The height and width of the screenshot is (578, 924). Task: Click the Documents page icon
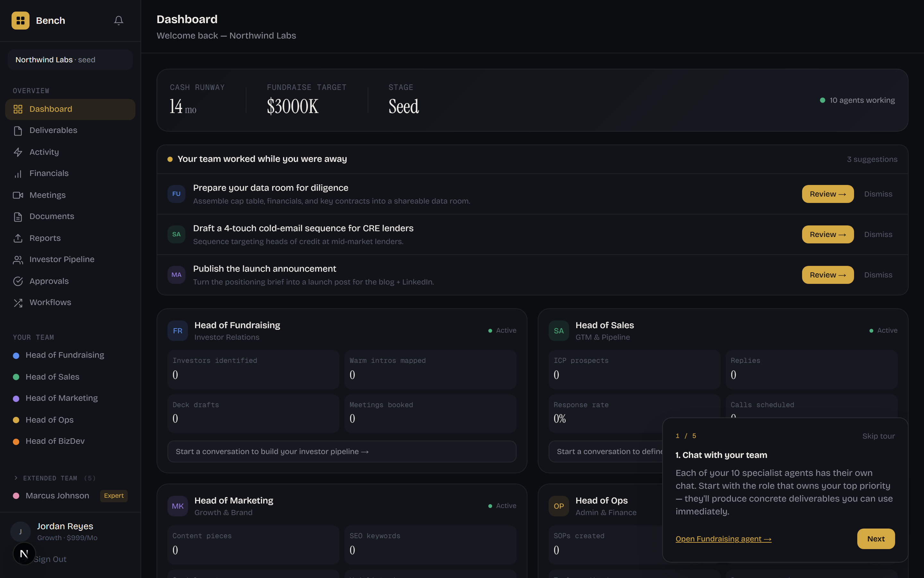click(18, 217)
